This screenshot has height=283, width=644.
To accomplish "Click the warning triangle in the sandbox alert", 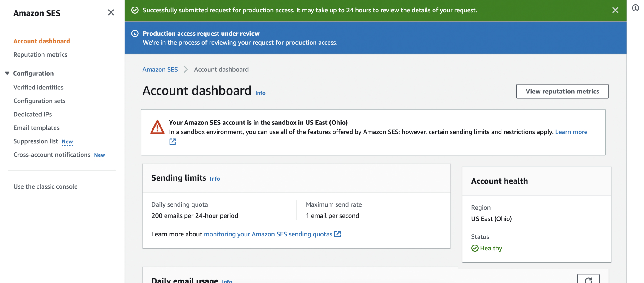I will coord(157,127).
